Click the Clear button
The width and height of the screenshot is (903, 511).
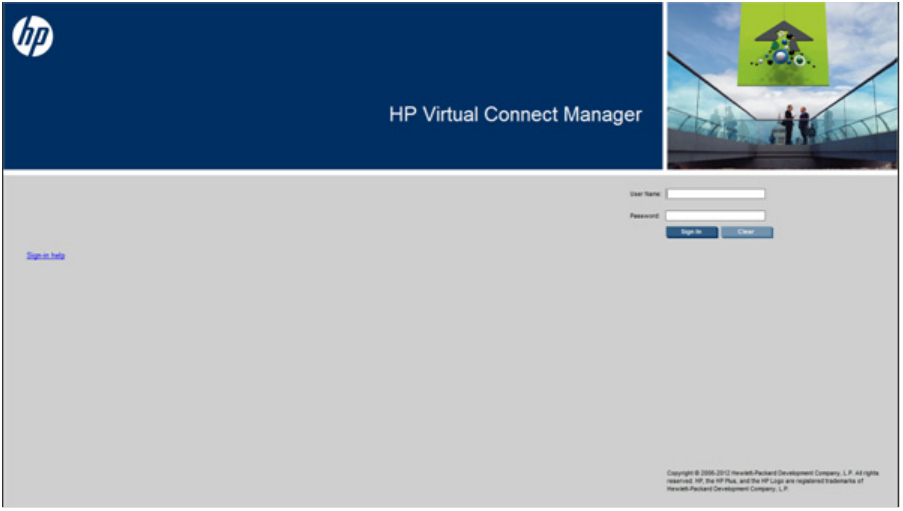747,232
